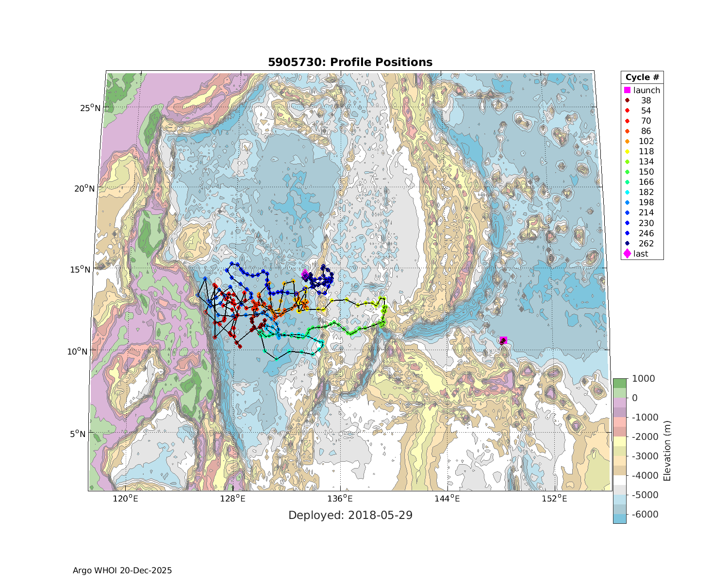Select the cycle 38 legend marker

coord(627,100)
